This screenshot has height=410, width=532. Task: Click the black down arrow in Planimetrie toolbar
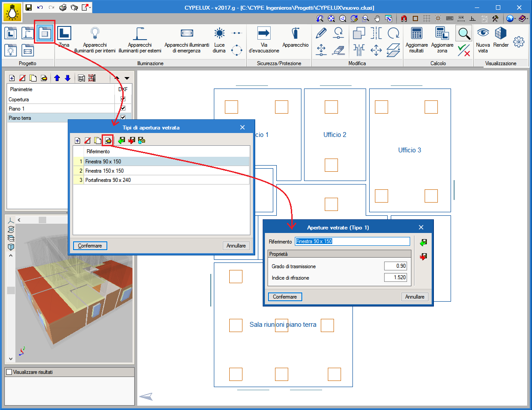[127, 78]
